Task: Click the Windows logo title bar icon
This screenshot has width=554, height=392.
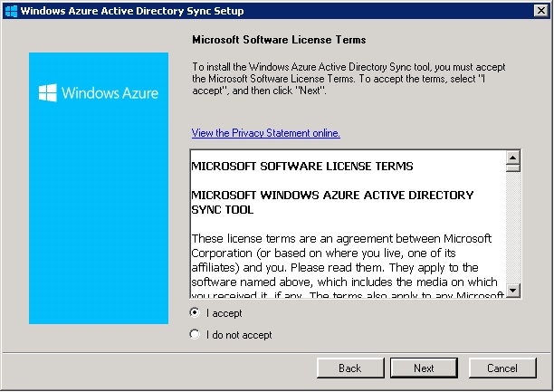Action: [x=11, y=11]
